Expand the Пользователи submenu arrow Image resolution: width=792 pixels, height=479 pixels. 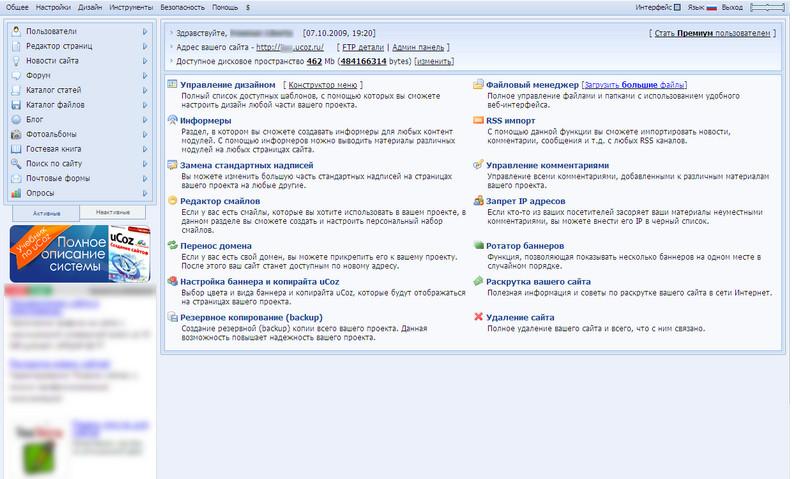pyautogui.click(x=145, y=31)
